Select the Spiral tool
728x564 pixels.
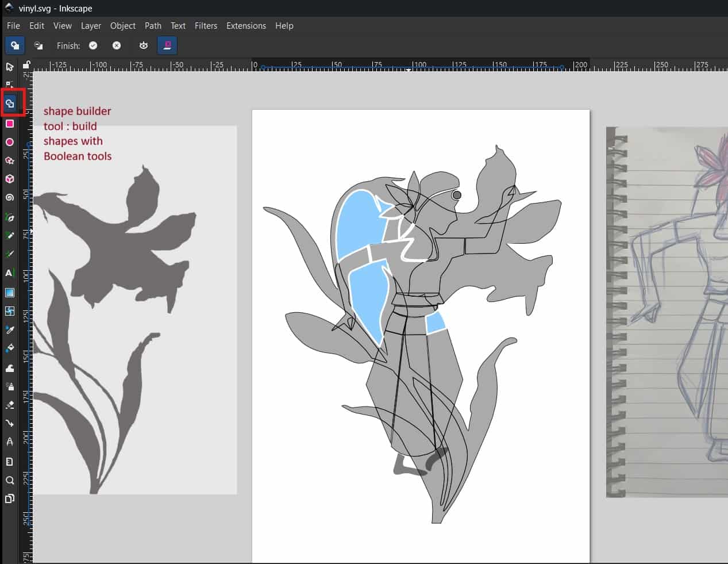click(x=10, y=197)
